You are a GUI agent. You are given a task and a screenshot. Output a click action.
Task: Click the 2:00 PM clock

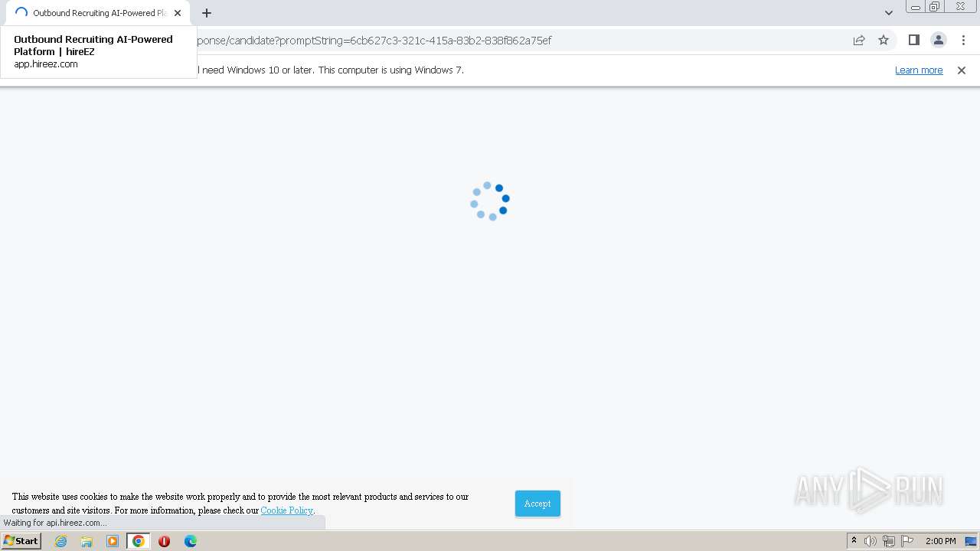tap(940, 541)
